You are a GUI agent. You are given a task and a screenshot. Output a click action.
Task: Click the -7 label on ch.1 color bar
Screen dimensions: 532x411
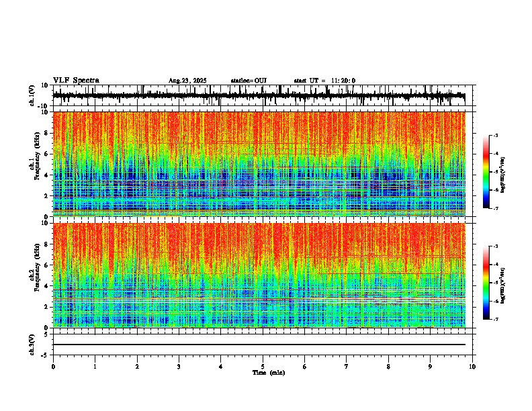tap(495, 208)
